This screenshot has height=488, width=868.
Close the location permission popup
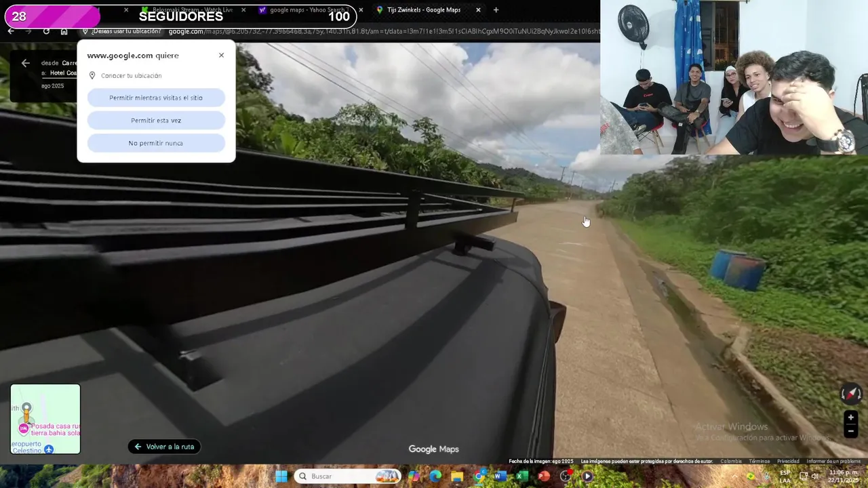point(221,56)
